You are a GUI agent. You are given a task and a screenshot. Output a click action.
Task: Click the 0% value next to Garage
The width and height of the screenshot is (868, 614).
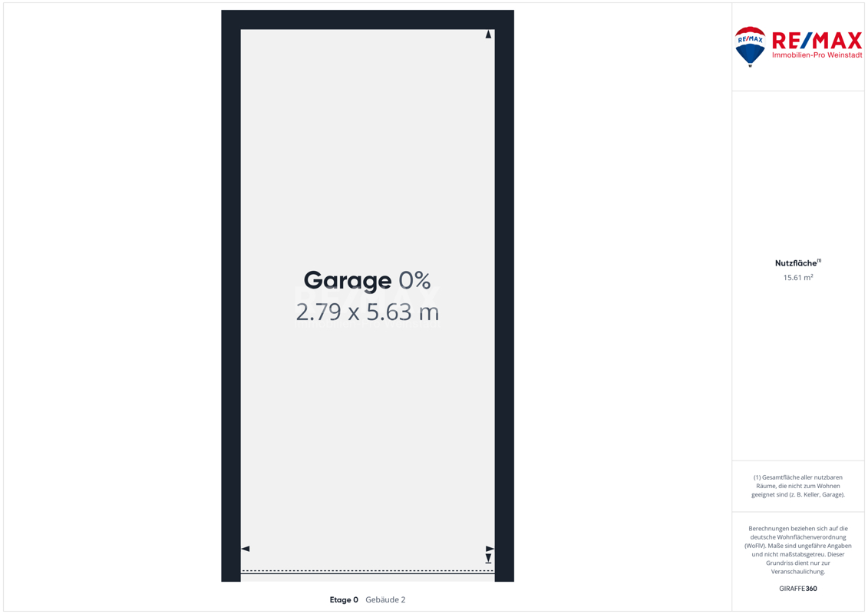coord(414,280)
